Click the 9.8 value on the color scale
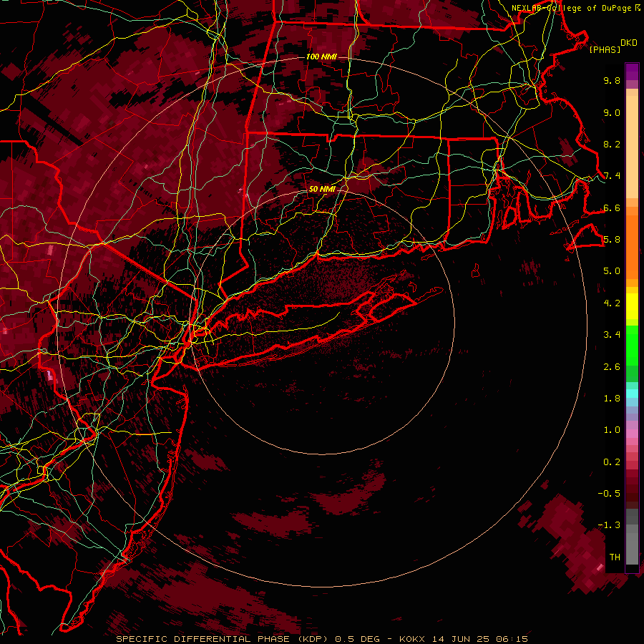 coord(612,80)
